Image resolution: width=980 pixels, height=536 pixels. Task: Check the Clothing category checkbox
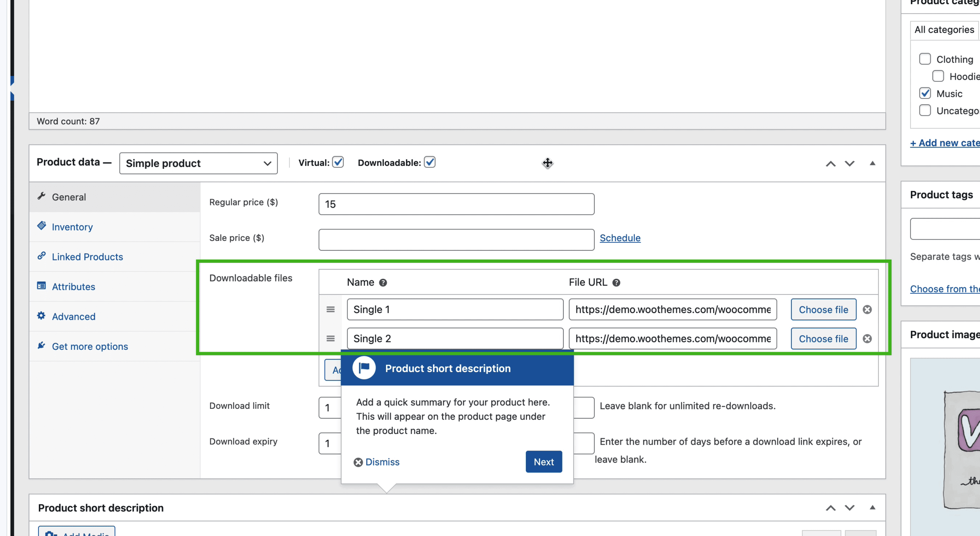point(925,59)
